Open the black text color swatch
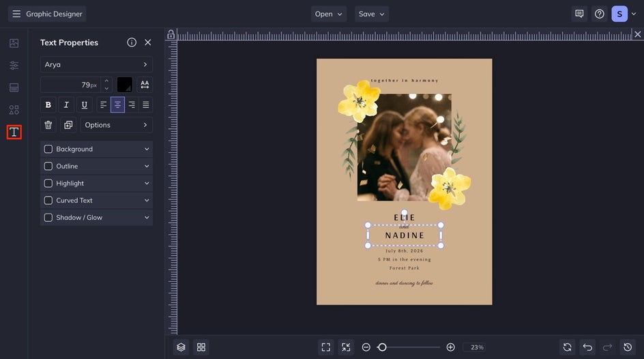The image size is (644, 359). 124,85
